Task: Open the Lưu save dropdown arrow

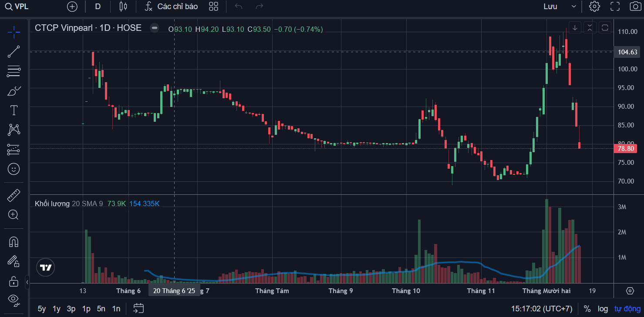Action: 573,7
